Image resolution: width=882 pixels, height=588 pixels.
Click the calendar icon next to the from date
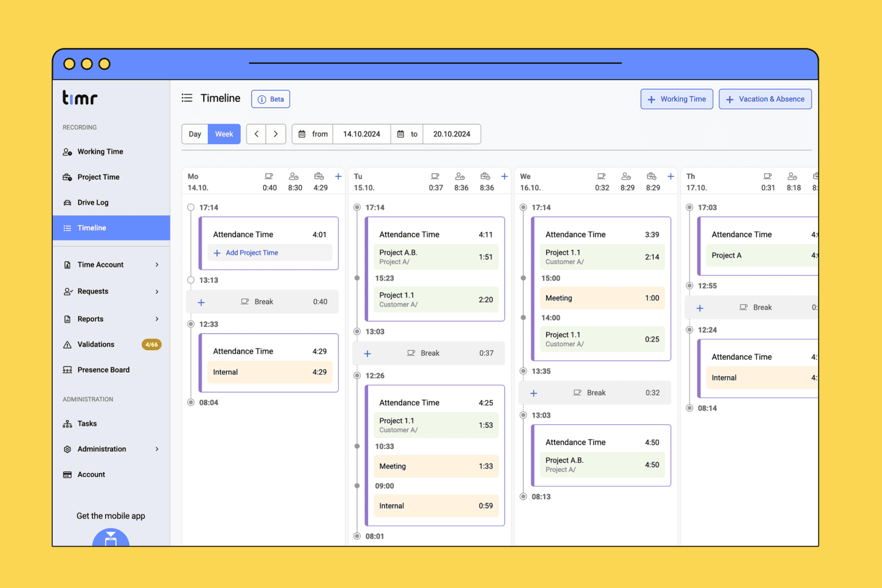[x=301, y=134]
